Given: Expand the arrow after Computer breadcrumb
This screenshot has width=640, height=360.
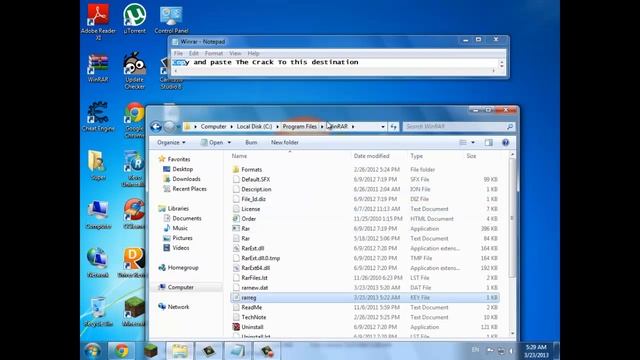Looking at the screenshot, I should (x=231, y=127).
